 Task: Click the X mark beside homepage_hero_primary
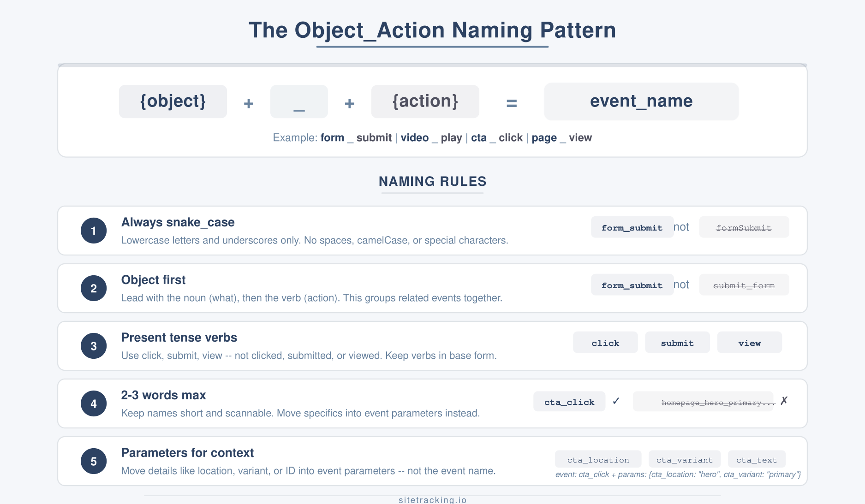click(784, 400)
